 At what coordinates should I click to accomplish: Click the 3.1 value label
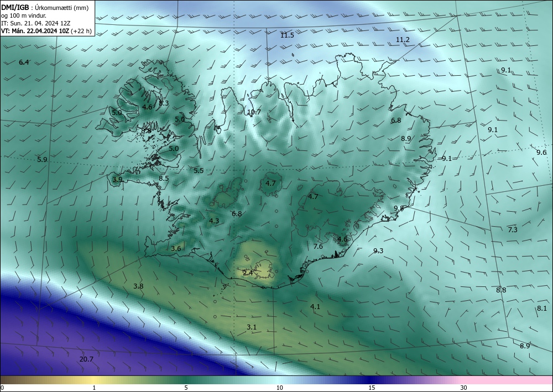(252, 327)
